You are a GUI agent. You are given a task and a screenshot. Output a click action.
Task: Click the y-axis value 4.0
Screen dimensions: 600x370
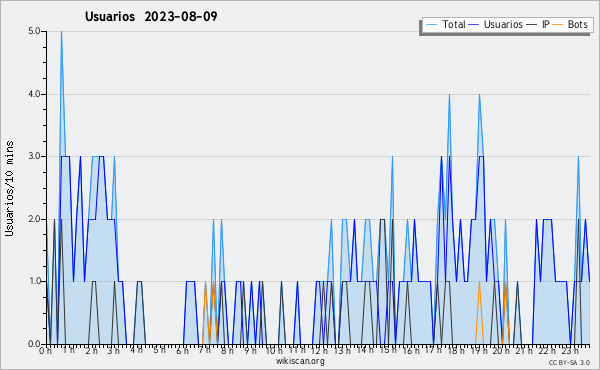click(34, 94)
